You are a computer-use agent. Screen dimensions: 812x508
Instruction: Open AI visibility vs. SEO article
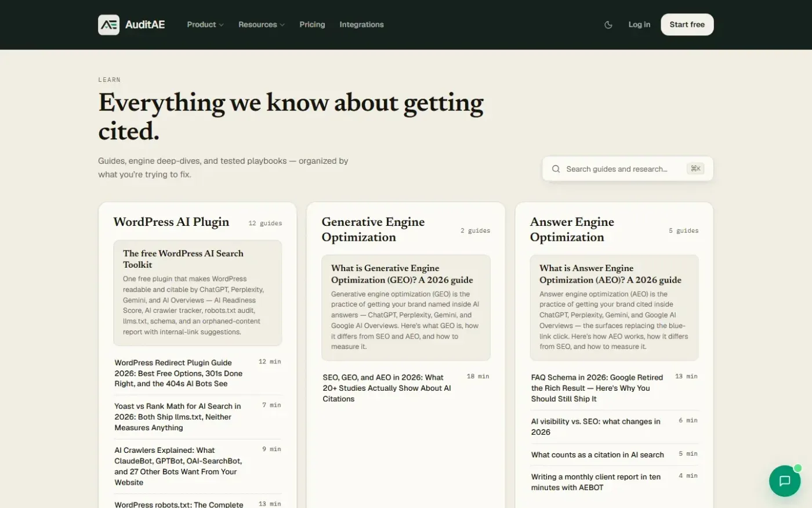pos(614,427)
